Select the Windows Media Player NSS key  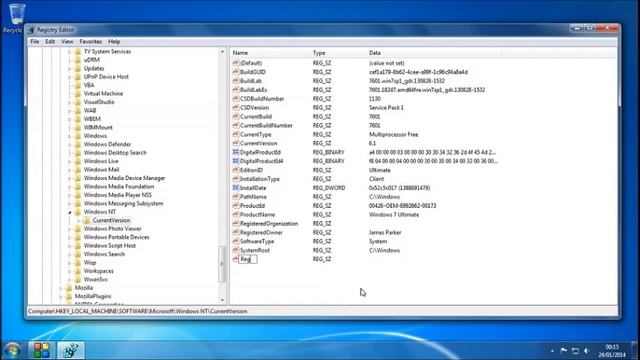[x=118, y=195]
